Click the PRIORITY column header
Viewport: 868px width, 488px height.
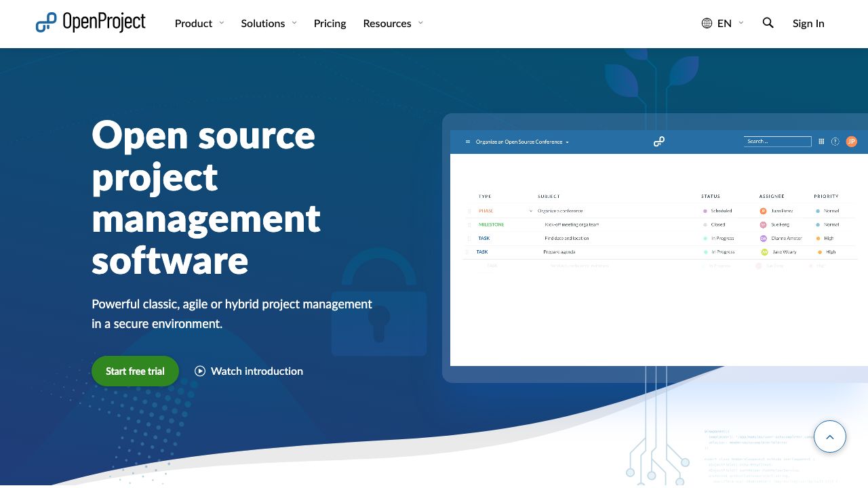(x=826, y=197)
